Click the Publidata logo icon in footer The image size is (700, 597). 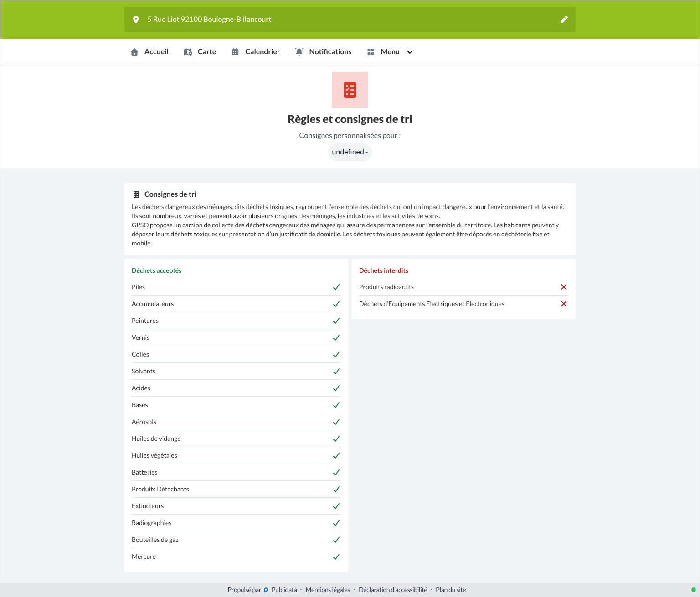tap(266, 590)
